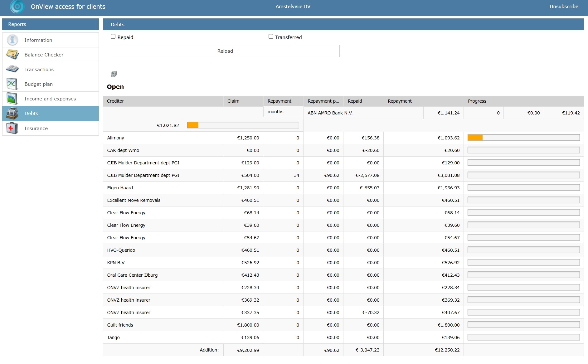Click the Alimony progress bar
This screenshot has height=364, width=588.
pos(523,138)
